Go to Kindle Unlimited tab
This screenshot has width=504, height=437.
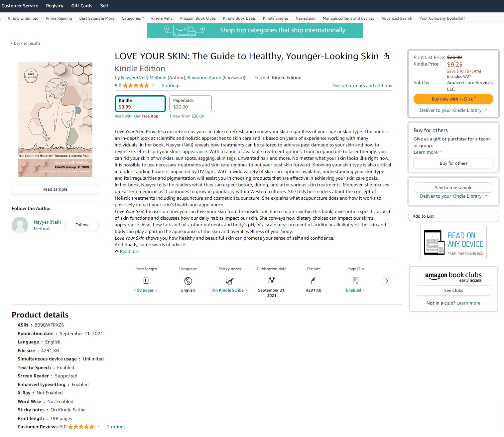tap(23, 18)
